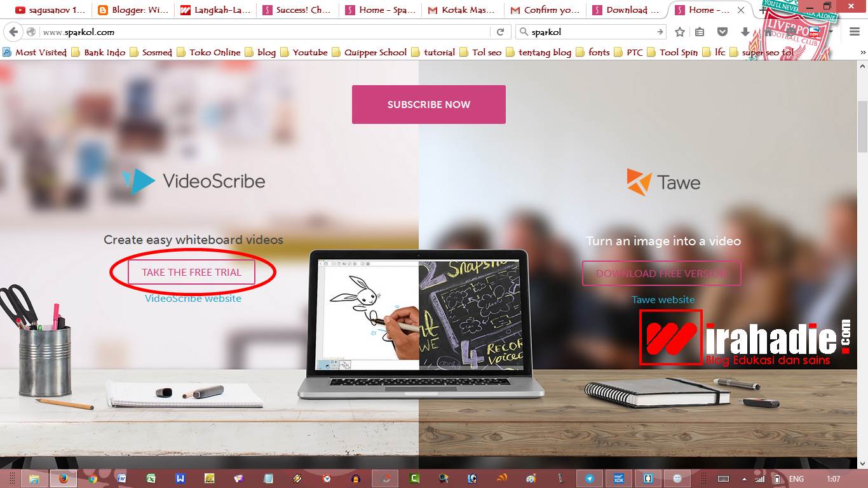
Task: Show hidden system tray icons
Action: (x=744, y=478)
